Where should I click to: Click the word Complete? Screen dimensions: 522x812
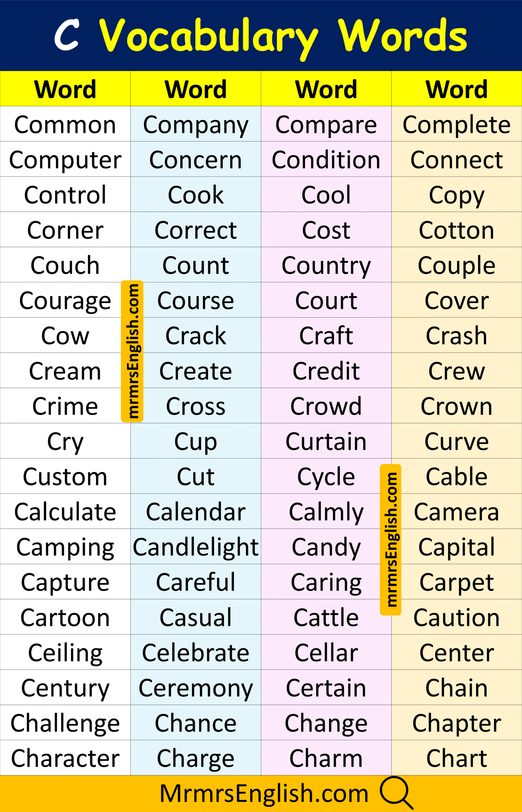pos(456,125)
